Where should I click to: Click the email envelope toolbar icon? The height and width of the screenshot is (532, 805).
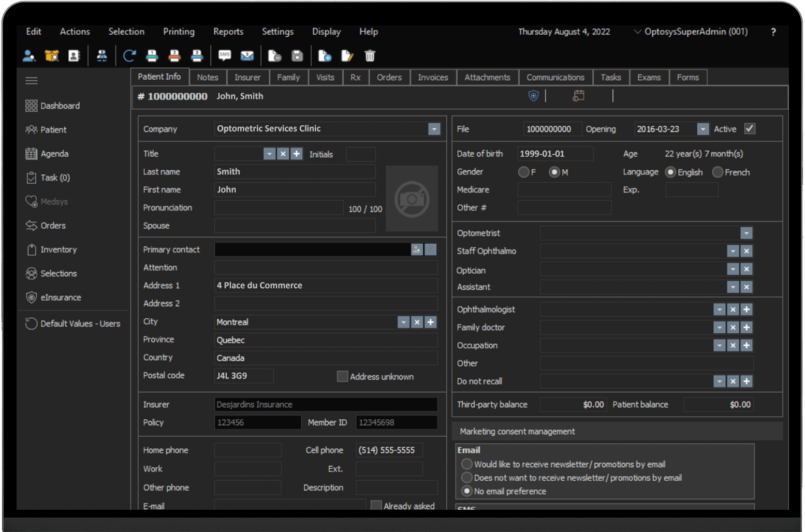click(247, 56)
